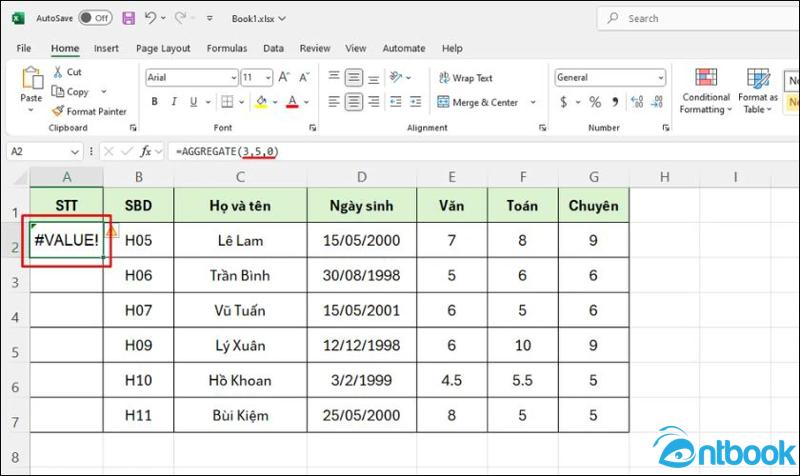This screenshot has height=476, width=800.
Task: Open the Clipboard group dialog launcher
Action: pos(133,128)
